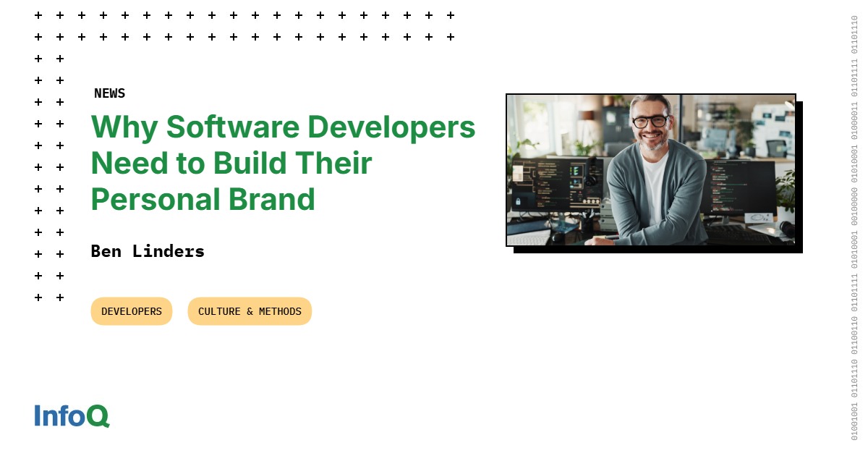The image size is (868, 456).
Task: Click the photo of the smiling developer
Action: click(651, 170)
